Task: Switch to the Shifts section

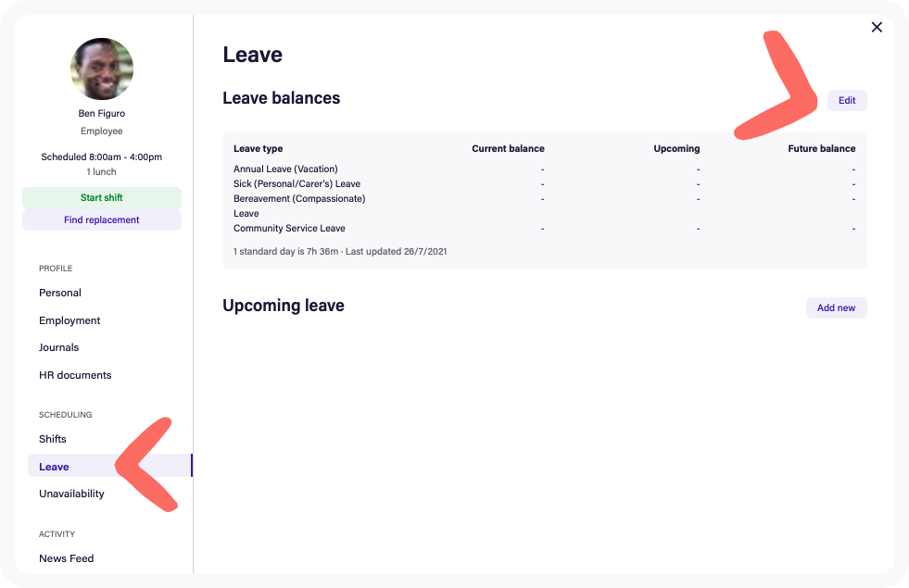Action: click(x=53, y=439)
